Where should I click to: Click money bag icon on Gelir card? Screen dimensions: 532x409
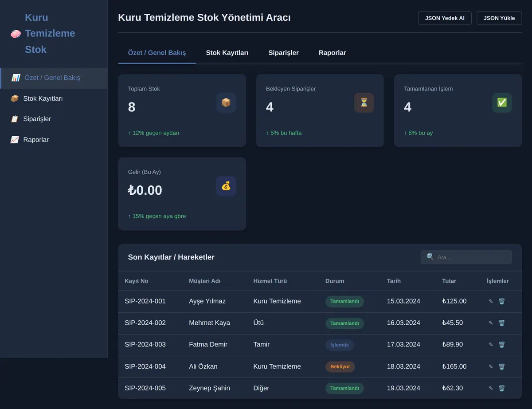pyautogui.click(x=226, y=186)
